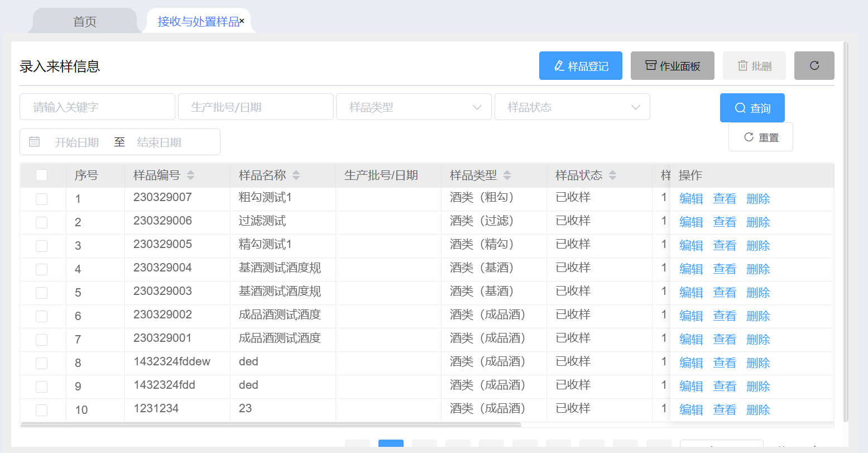Image resolution: width=868 pixels, height=453 pixels.
Task: Click 查看 for sample 230329002
Action: coord(725,316)
